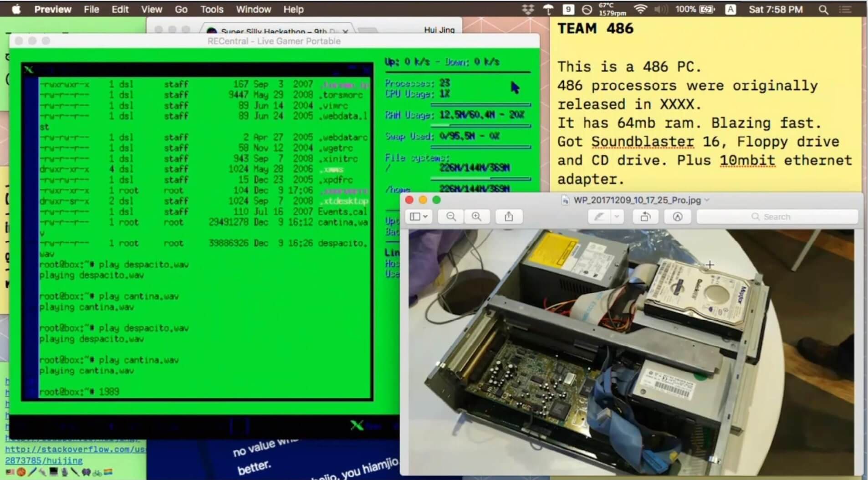868x480 pixels.
Task: Open the Window menu
Action: [253, 9]
